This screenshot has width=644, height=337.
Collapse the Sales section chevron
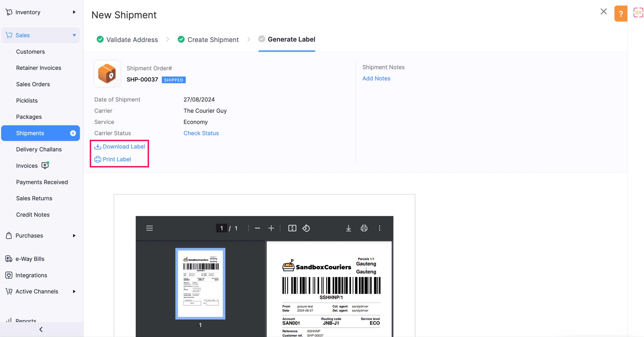pyautogui.click(x=74, y=35)
